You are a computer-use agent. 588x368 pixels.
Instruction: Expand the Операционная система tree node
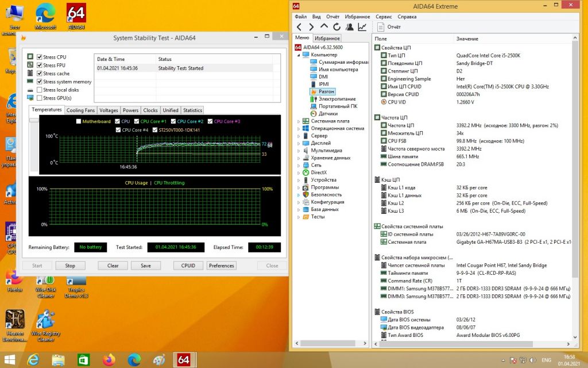299,129
